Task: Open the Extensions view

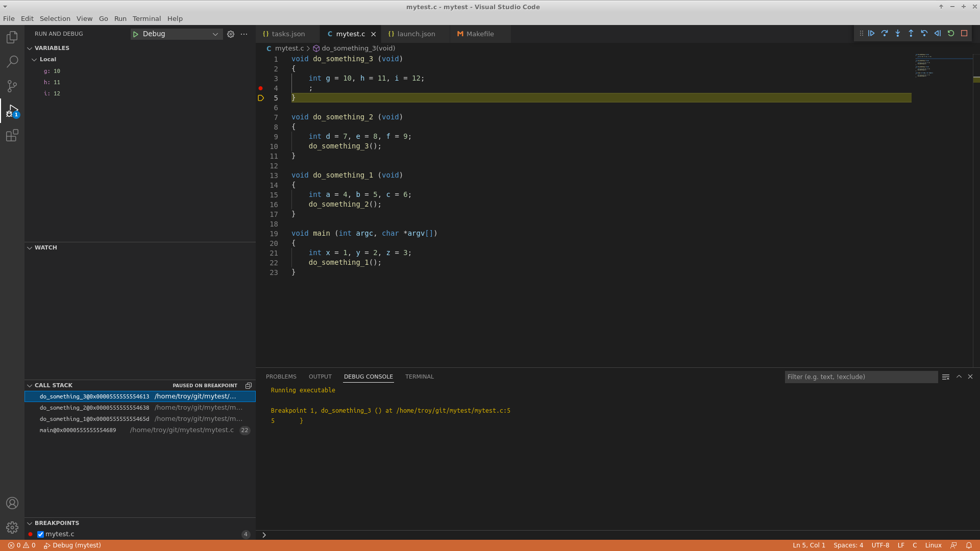Action: coord(12,135)
